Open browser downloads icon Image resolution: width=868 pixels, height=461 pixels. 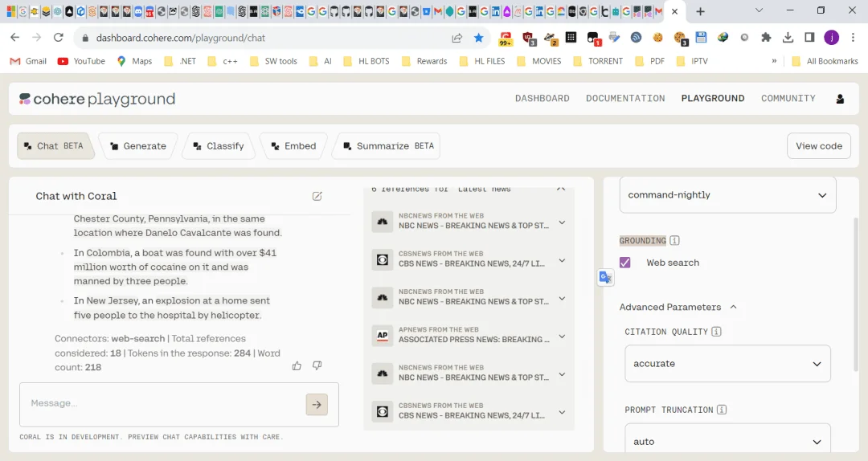(x=788, y=38)
